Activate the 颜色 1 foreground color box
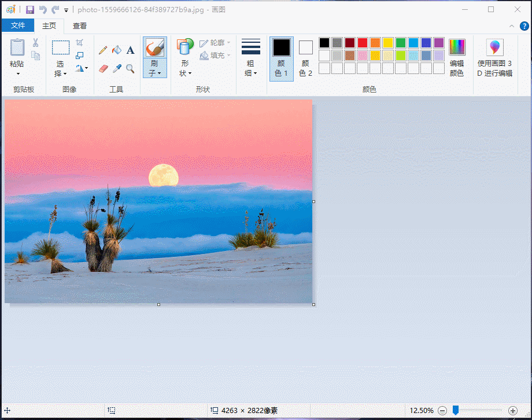The width and height of the screenshot is (532, 420). point(282,58)
